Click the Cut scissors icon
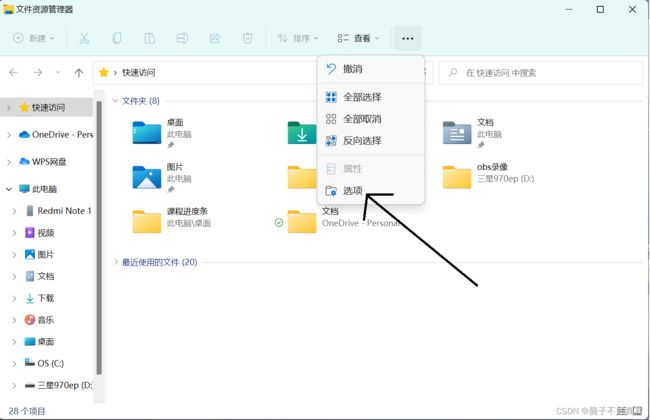Image resolution: width=650 pixels, height=420 pixels. click(x=84, y=38)
